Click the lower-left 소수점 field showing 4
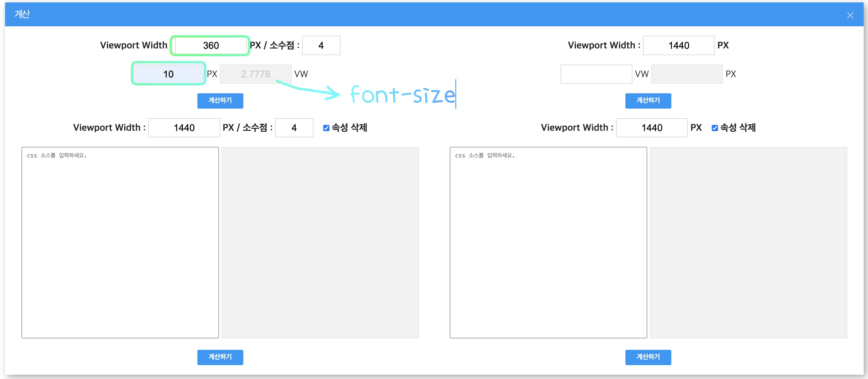 [x=294, y=128]
